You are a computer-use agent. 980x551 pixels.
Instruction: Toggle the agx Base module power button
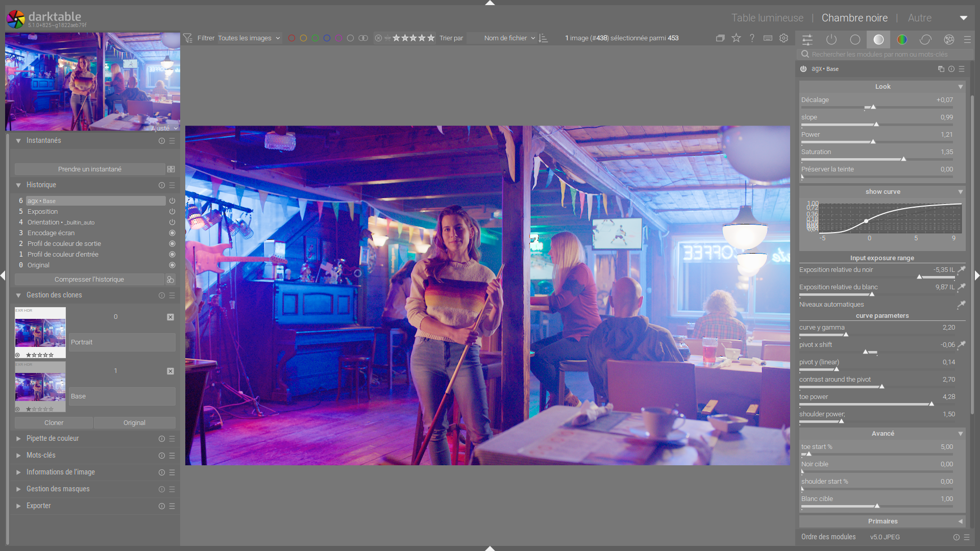coord(803,69)
